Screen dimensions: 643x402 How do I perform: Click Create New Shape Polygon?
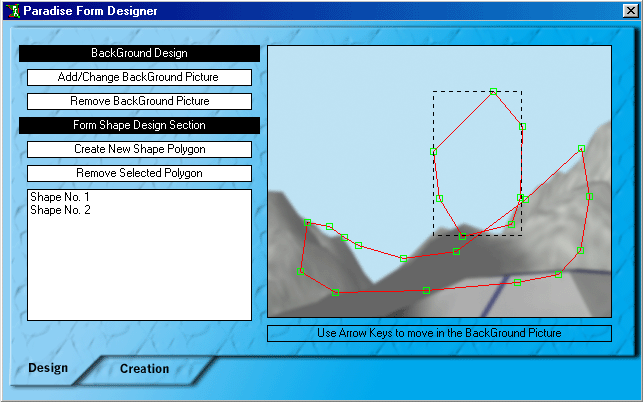(139, 149)
